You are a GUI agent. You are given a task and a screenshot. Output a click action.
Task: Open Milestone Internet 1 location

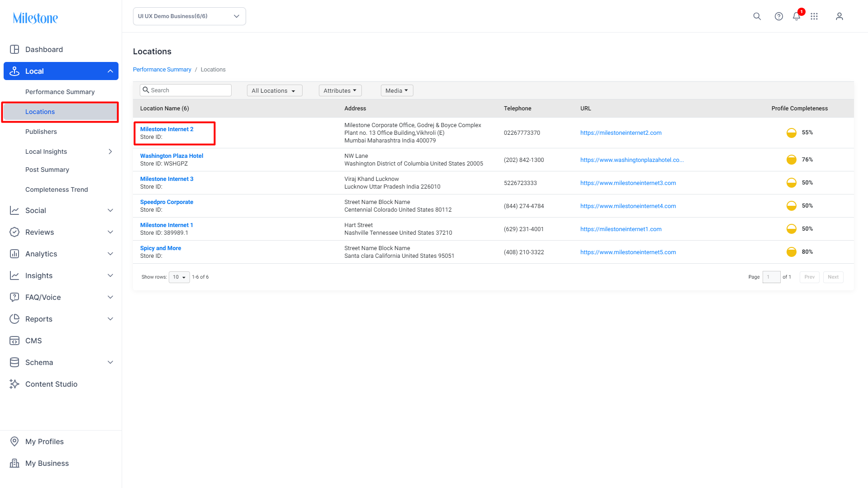click(x=166, y=225)
